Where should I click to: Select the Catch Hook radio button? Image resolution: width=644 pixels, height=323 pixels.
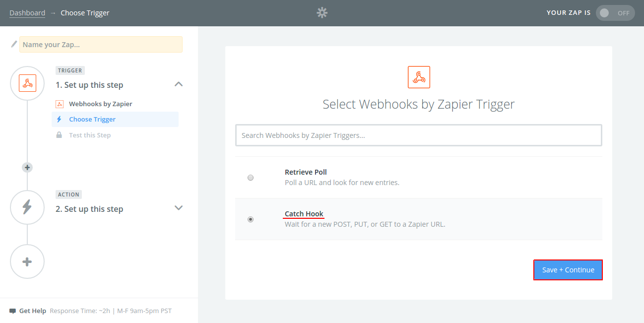251,219
